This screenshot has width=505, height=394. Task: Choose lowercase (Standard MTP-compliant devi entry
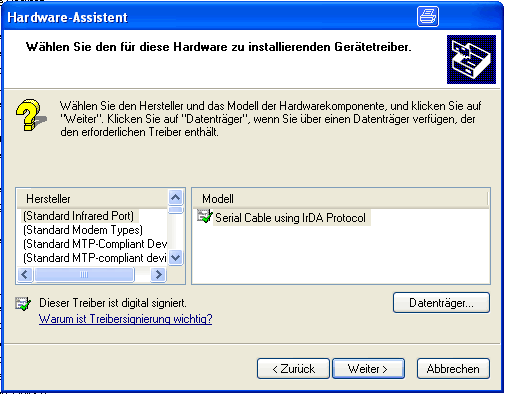click(x=95, y=258)
